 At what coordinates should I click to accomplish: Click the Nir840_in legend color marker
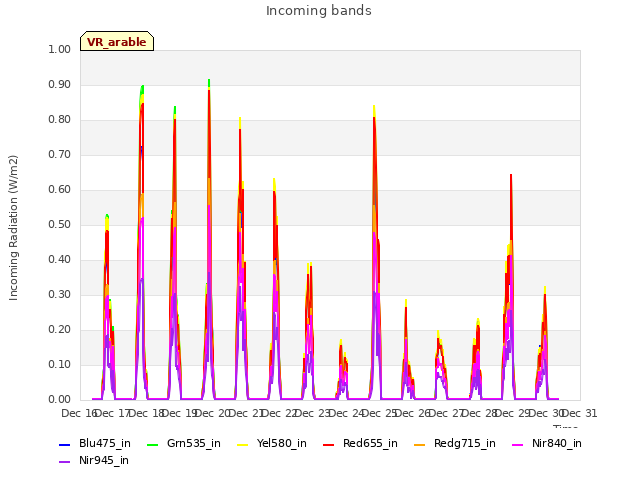518,444
